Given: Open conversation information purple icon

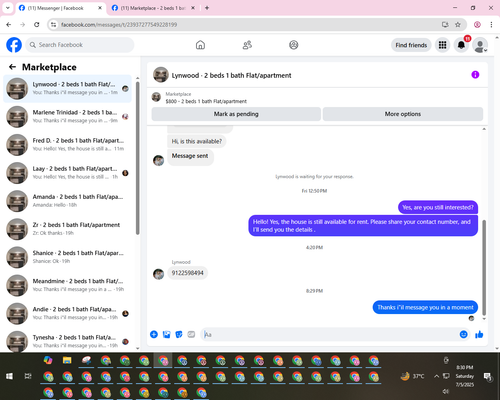Looking at the screenshot, I should [x=475, y=75].
